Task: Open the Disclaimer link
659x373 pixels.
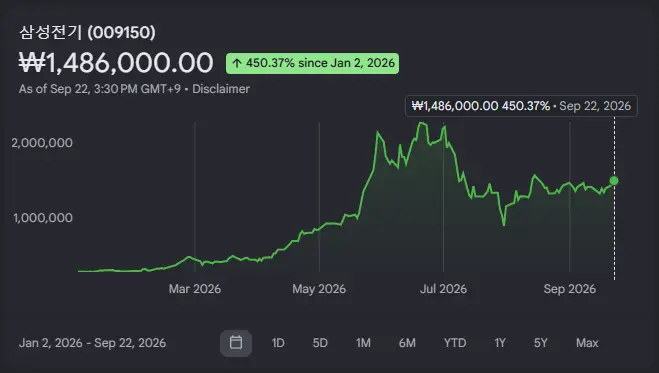Action: coord(221,89)
